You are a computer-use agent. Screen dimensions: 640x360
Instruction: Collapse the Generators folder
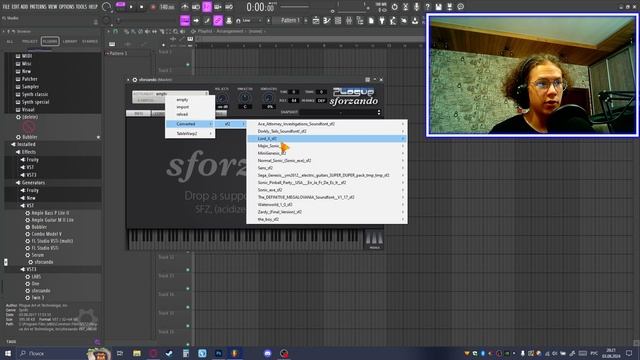point(33,182)
